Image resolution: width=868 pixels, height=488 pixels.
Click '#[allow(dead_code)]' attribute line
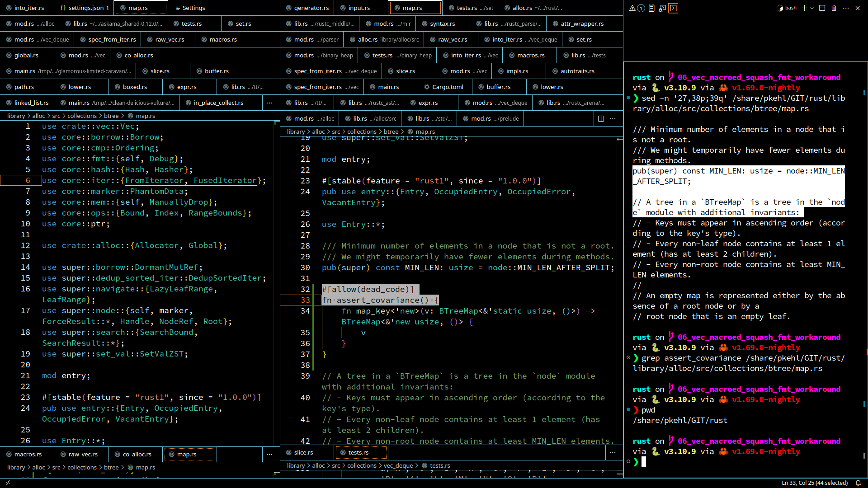pyautogui.click(x=368, y=289)
